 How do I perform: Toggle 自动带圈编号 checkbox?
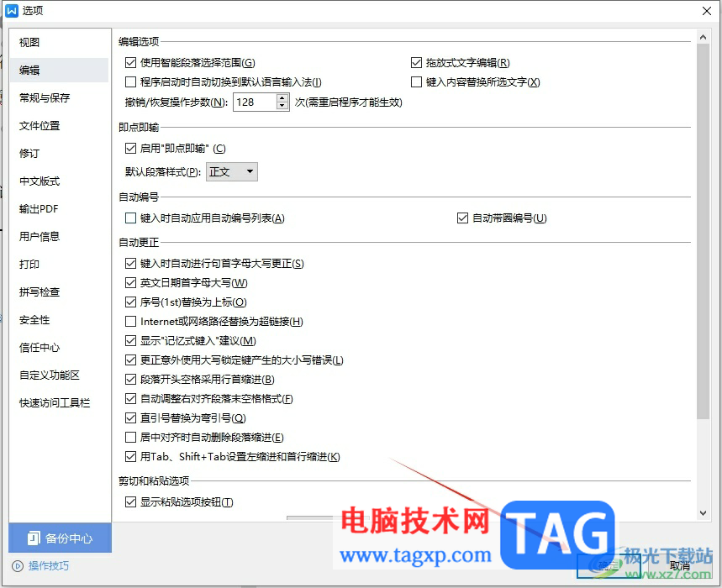(463, 218)
